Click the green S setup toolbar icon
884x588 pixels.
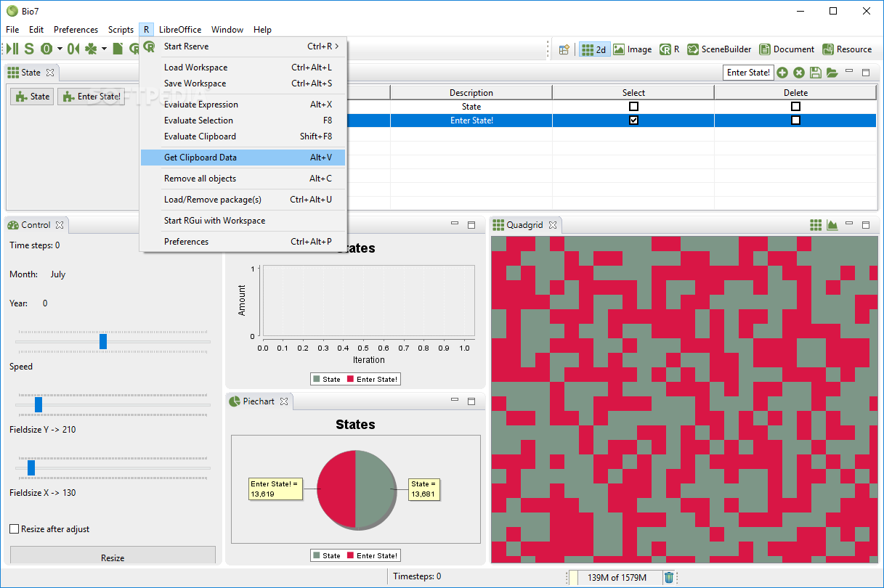[29, 49]
